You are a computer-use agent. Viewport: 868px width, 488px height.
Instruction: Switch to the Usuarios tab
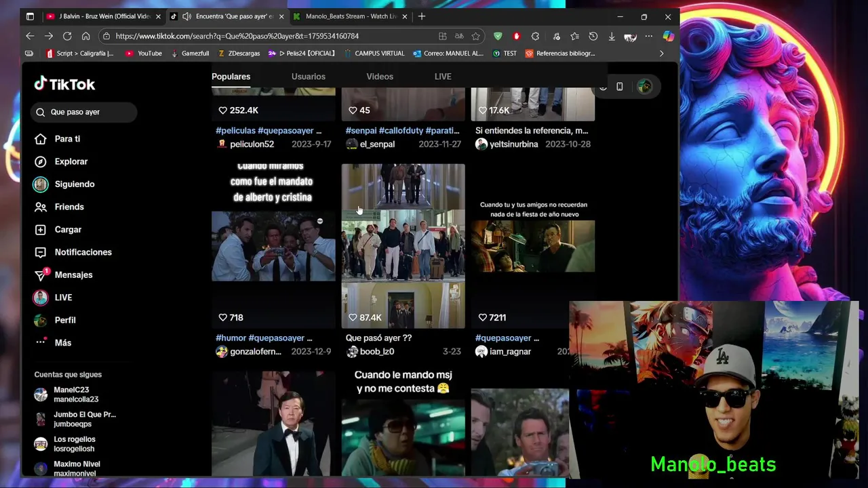coord(309,77)
